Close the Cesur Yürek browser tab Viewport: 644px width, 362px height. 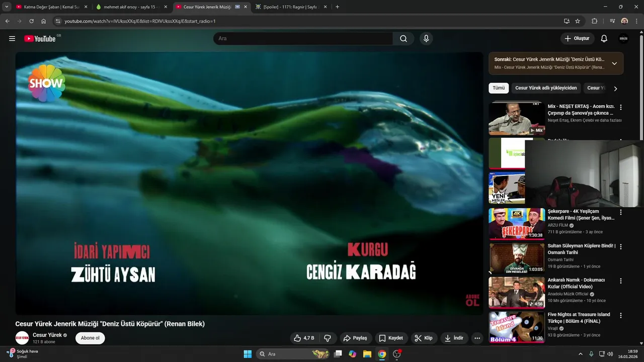(x=246, y=7)
